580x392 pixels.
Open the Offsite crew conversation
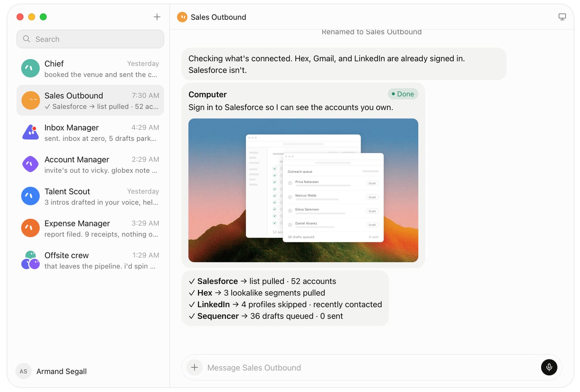coord(90,260)
